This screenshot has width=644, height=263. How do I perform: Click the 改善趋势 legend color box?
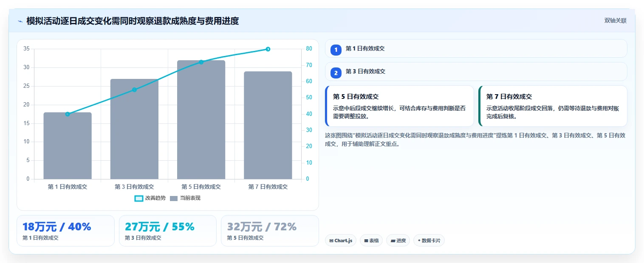(x=138, y=198)
